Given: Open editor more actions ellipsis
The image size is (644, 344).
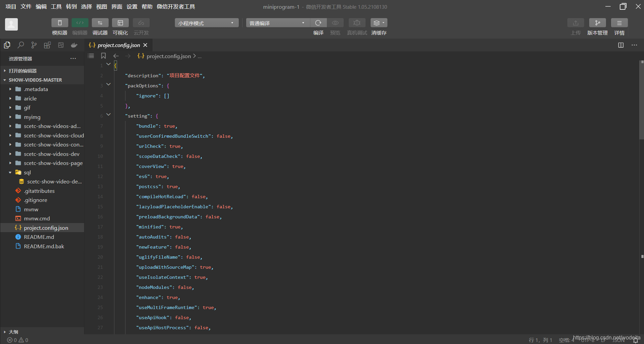Looking at the screenshot, I should tap(634, 45).
